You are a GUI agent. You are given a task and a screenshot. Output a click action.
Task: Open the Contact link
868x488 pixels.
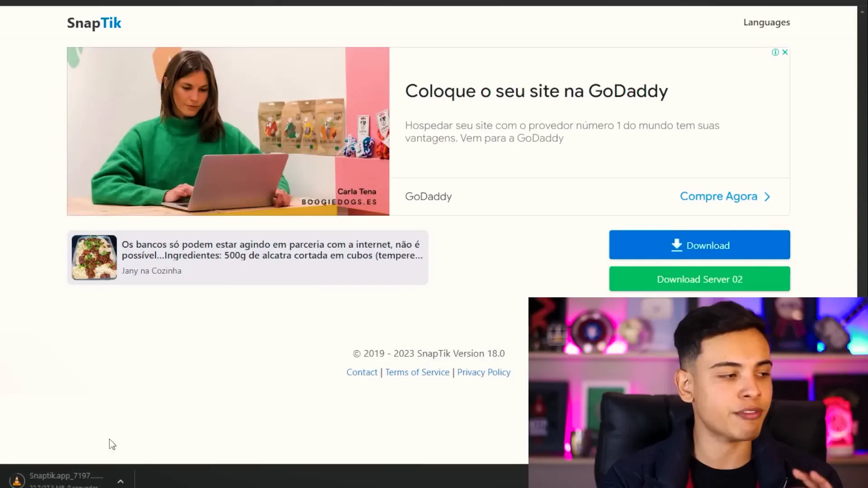[362, 372]
